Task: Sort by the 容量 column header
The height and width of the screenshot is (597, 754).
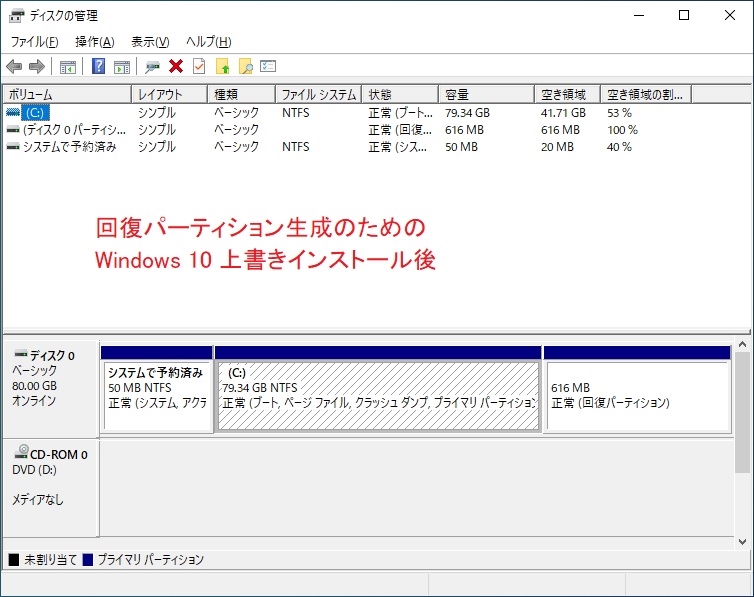Action: 486,94
